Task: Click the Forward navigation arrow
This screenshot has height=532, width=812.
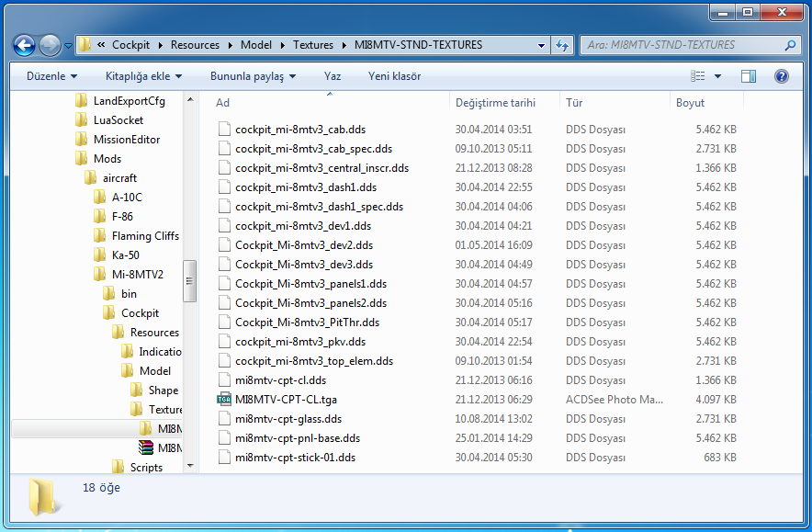Action: click(50, 45)
